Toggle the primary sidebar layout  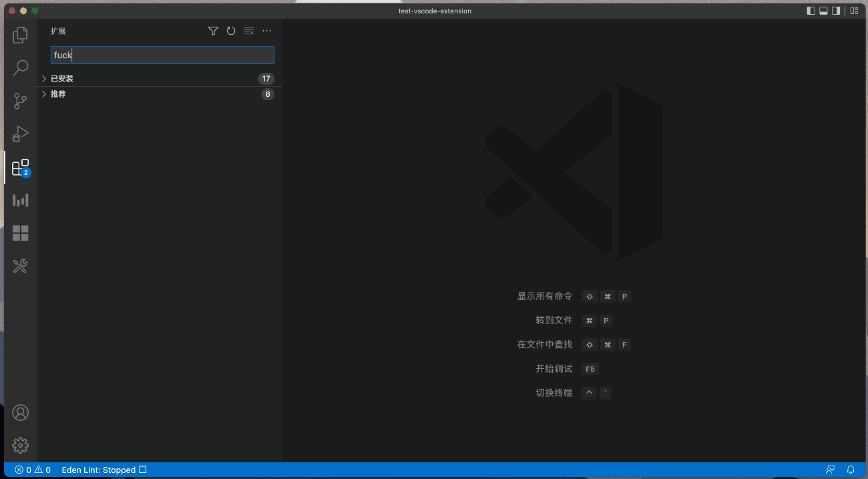pyautogui.click(x=811, y=11)
